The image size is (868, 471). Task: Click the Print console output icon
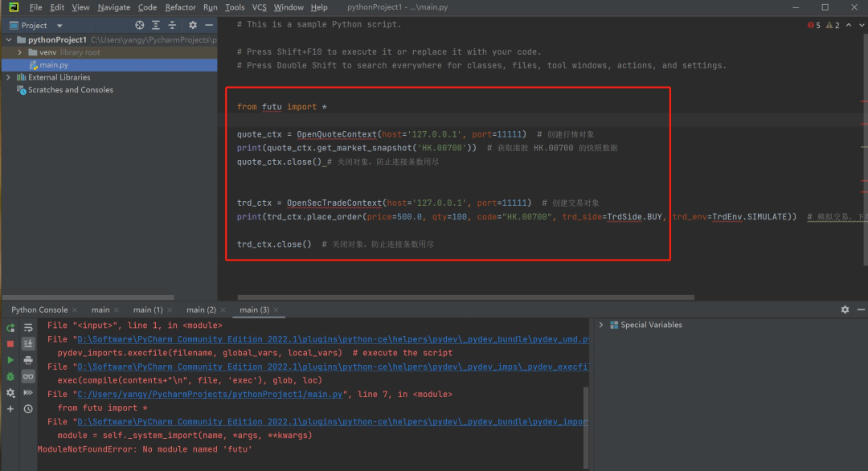click(28, 360)
